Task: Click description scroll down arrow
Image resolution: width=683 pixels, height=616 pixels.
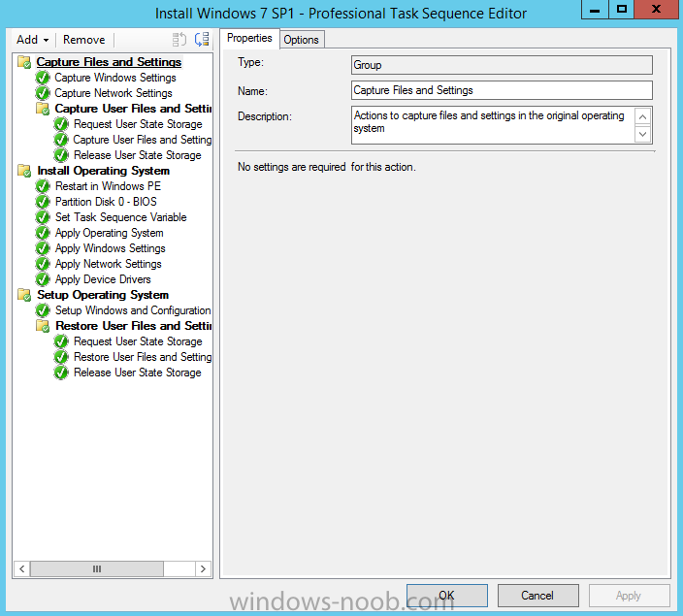Action: (643, 134)
